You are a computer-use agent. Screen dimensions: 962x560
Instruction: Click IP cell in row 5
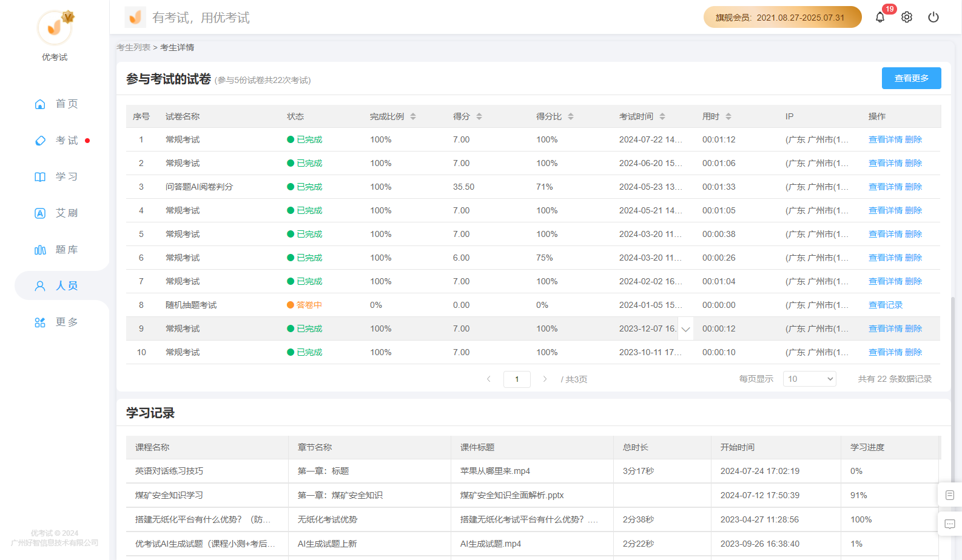tap(817, 234)
